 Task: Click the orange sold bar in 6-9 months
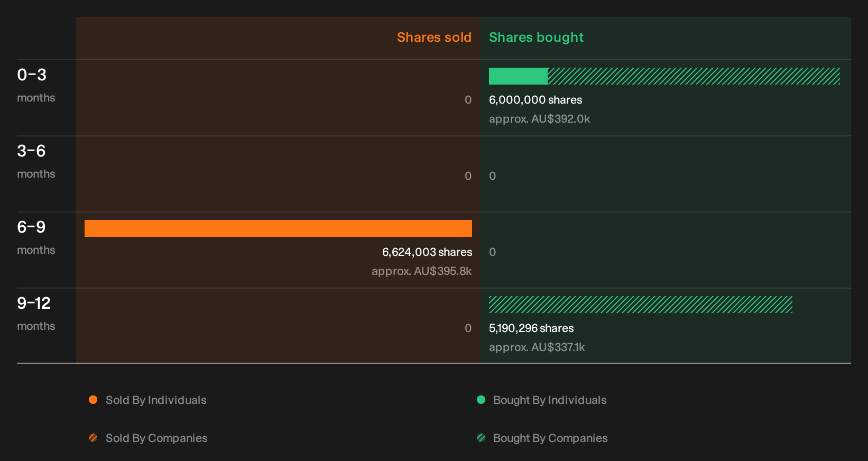(x=278, y=228)
